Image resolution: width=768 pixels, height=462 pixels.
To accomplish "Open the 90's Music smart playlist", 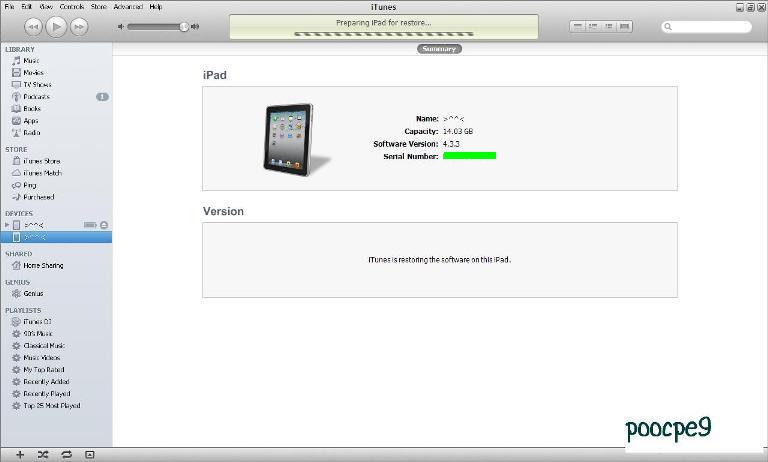I will click(38, 334).
